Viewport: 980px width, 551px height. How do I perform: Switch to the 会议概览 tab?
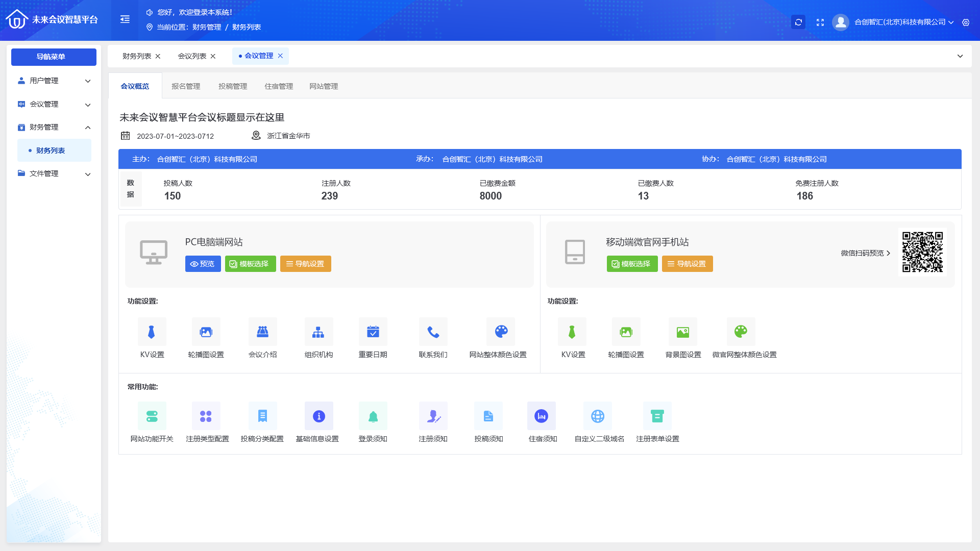135,86
